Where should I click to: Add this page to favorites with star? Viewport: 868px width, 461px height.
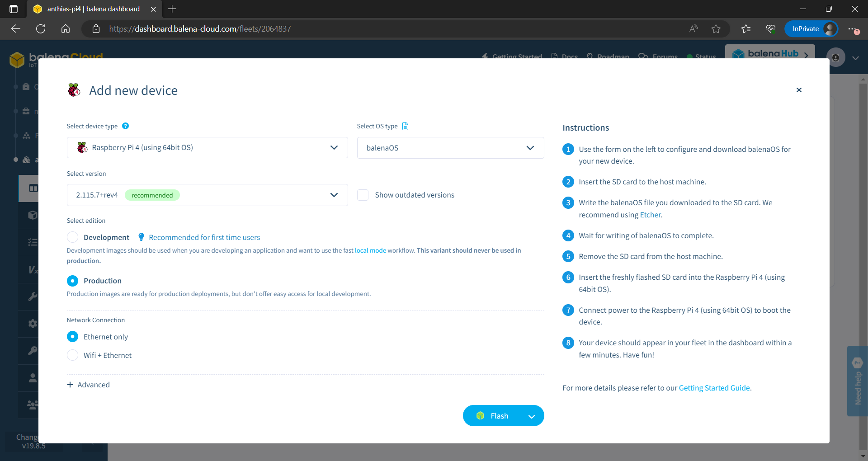[716, 29]
